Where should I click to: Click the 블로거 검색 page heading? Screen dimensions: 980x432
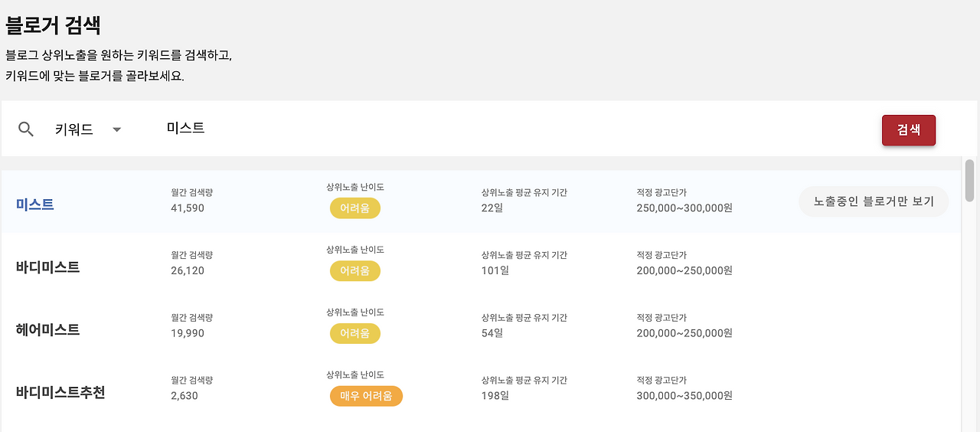tap(54, 25)
